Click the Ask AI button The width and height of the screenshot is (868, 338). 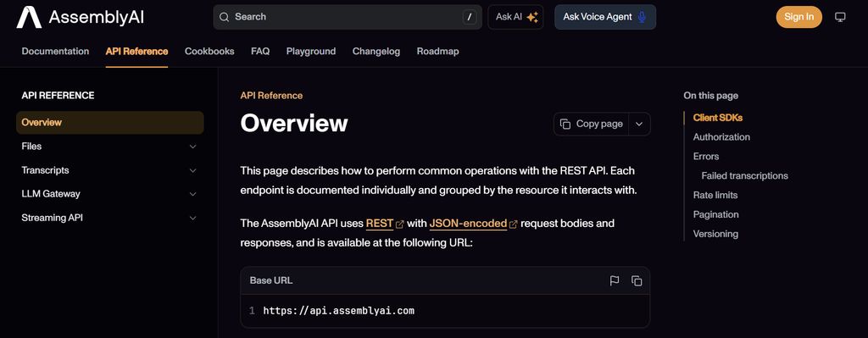click(x=515, y=17)
